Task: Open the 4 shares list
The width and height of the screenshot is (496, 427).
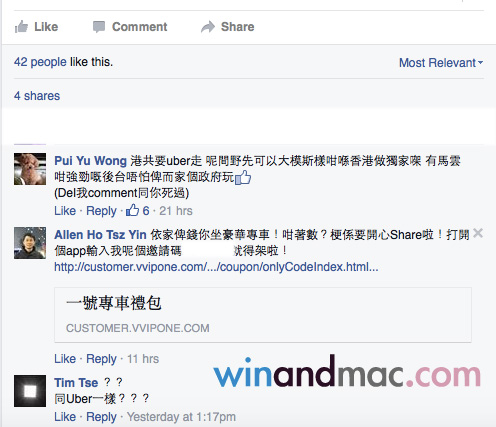Action: pyautogui.click(x=37, y=96)
